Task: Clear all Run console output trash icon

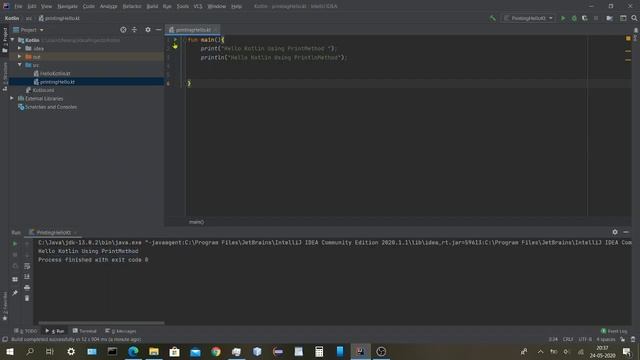Action: [x=27, y=298]
